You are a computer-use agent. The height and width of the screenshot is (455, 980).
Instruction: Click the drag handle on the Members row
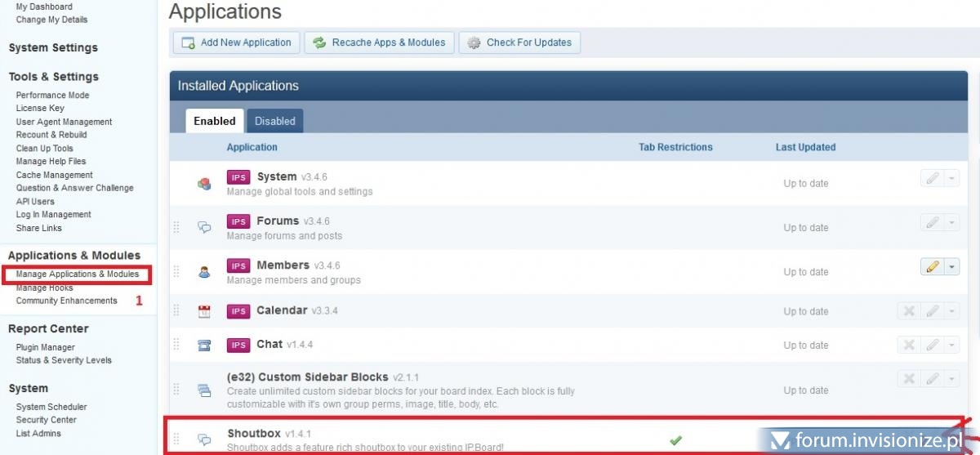[x=176, y=272]
